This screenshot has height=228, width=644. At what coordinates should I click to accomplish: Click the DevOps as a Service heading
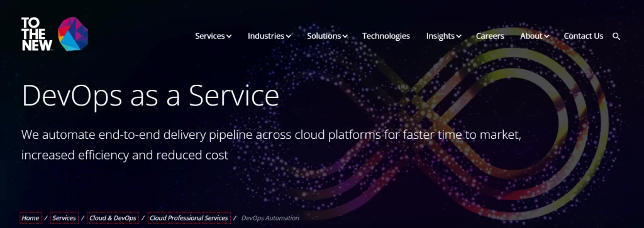[x=150, y=95]
